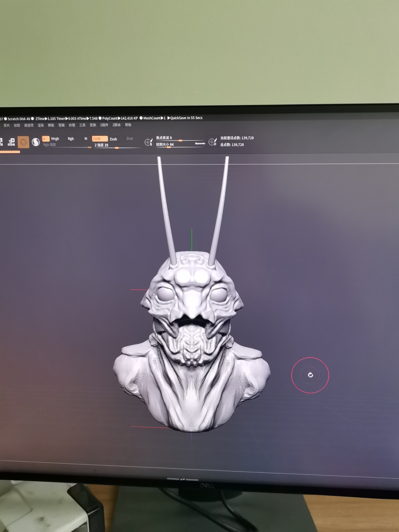The height and width of the screenshot is (532, 399).
Task: Toggle the M material mode
Action: [86, 139]
